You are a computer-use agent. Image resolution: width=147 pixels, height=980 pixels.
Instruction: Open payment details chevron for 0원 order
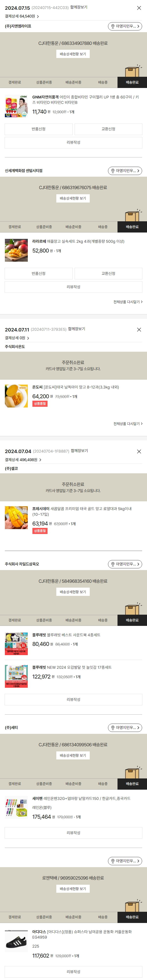pyautogui.click(x=28, y=338)
